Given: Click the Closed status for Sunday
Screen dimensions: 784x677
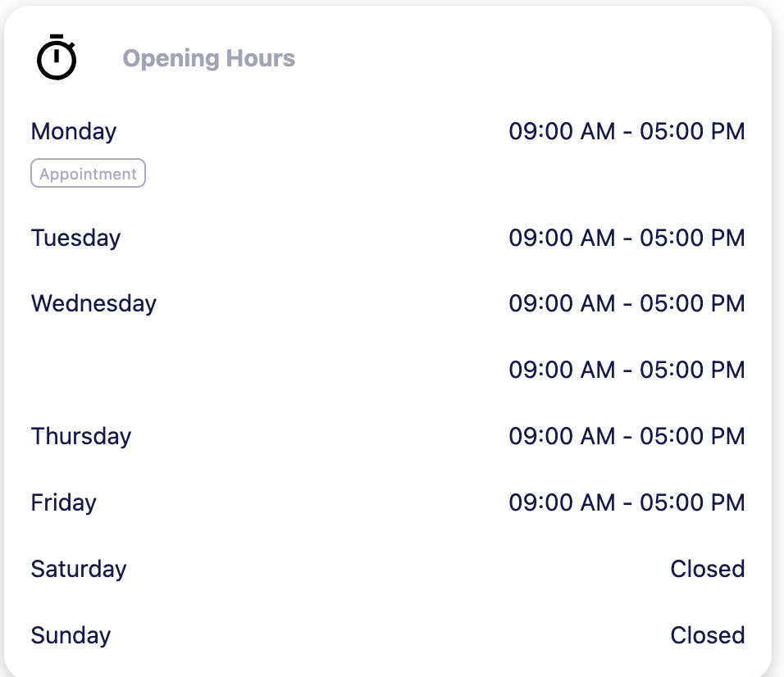Looking at the screenshot, I should point(707,635).
